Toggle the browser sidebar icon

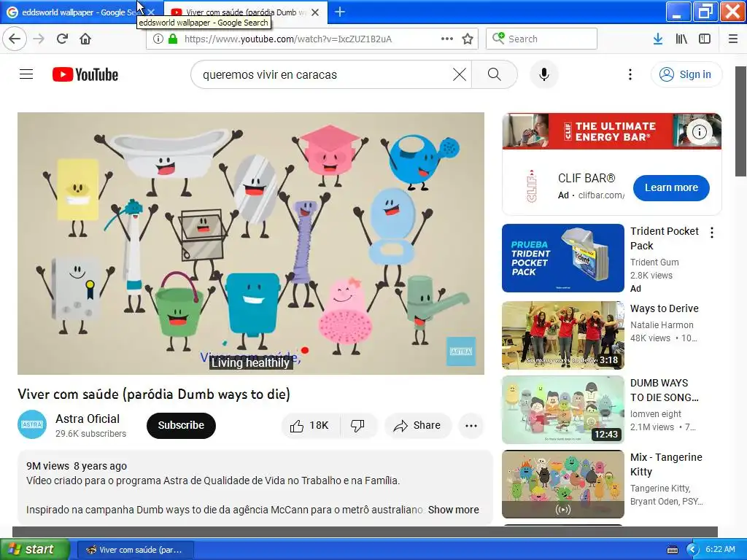click(705, 39)
